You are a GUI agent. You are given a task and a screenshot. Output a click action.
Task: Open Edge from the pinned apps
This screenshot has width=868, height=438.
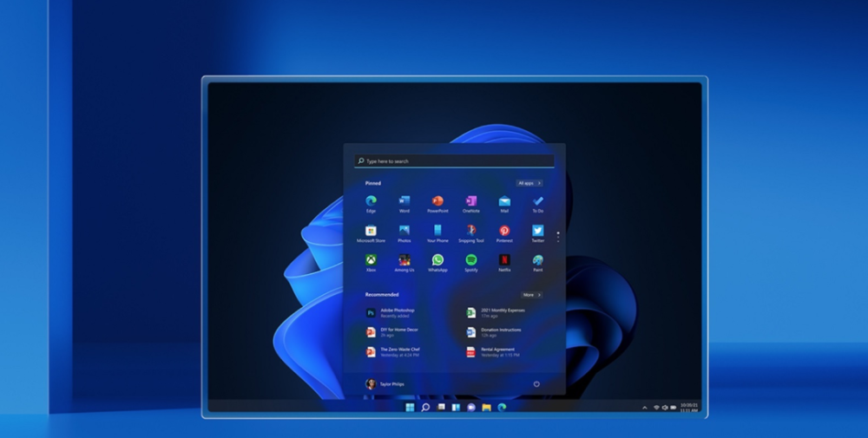371,204
